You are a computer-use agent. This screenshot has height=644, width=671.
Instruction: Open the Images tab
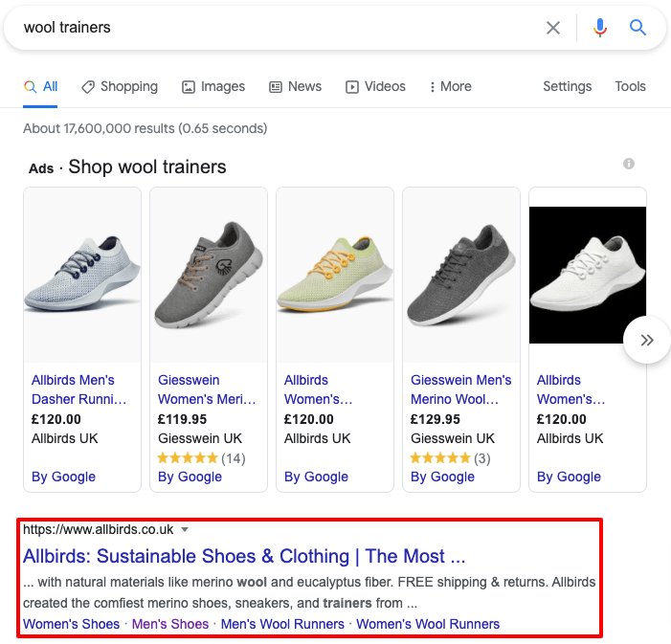pos(213,86)
